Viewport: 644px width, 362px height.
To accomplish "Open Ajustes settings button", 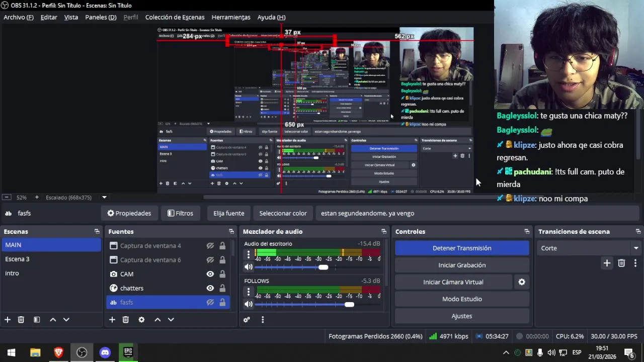I will [x=462, y=316].
